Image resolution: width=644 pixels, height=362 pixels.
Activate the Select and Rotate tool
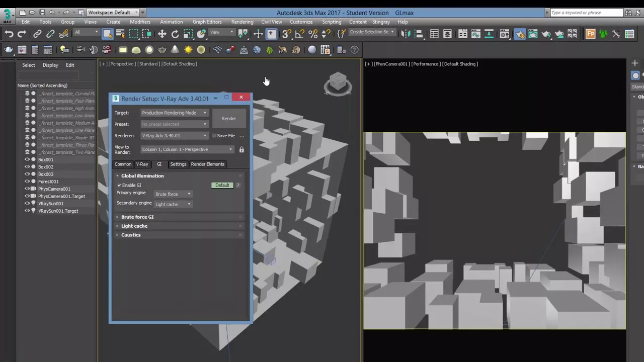pyautogui.click(x=175, y=34)
